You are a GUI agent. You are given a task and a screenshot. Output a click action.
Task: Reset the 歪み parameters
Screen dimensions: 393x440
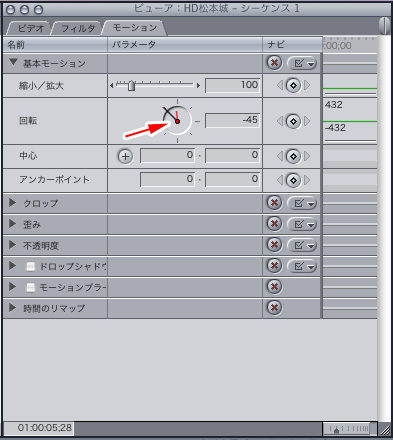[x=274, y=224]
